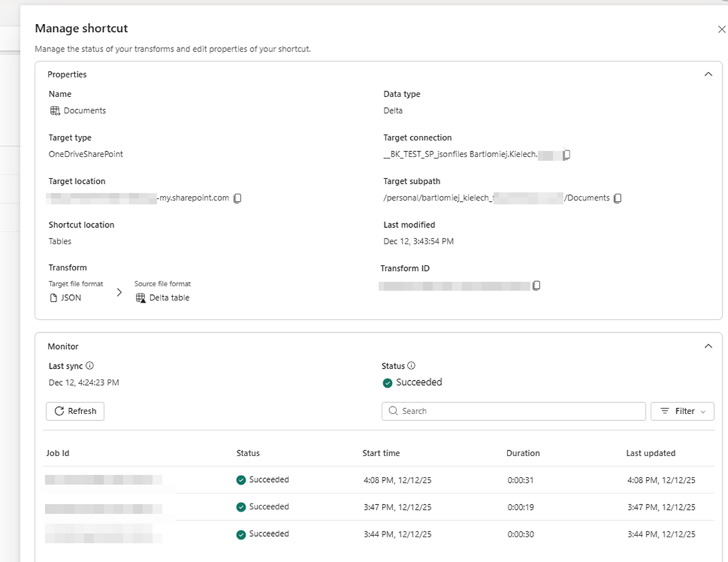Close the Manage shortcut dialog
This screenshot has height=562, width=728.
coord(721,29)
